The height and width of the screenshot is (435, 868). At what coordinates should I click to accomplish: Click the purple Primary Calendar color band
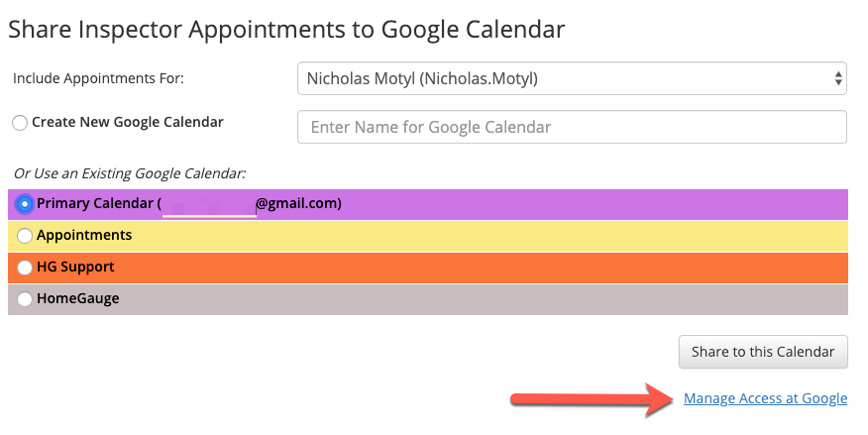[595, 204]
